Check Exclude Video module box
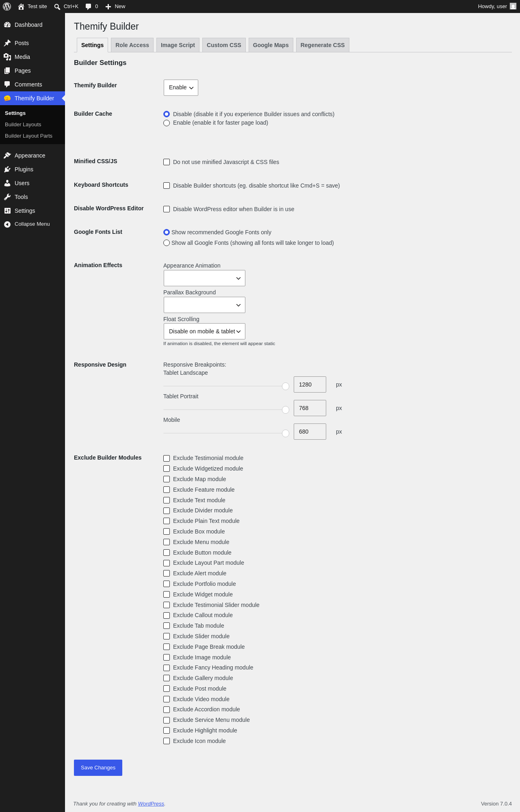The width and height of the screenshot is (520, 812). click(167, 699)
